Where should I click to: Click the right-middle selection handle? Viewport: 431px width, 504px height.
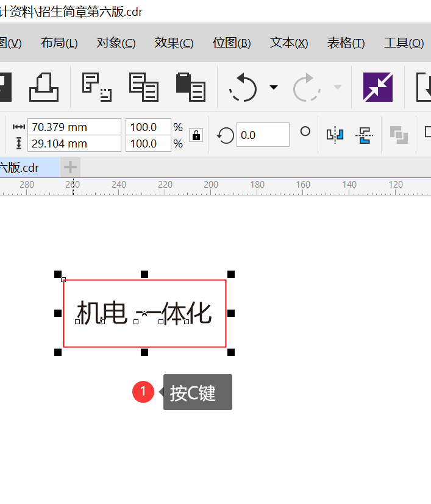[231, 313]
